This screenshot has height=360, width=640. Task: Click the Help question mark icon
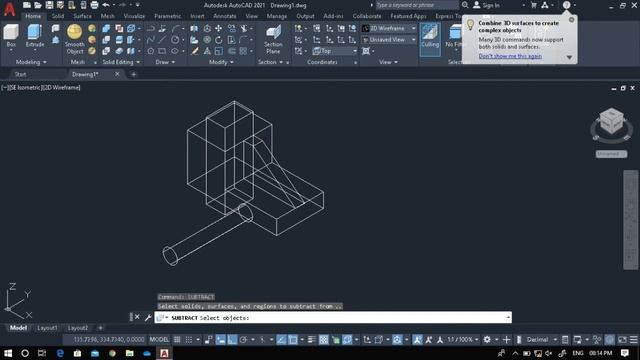click(566, 5)
